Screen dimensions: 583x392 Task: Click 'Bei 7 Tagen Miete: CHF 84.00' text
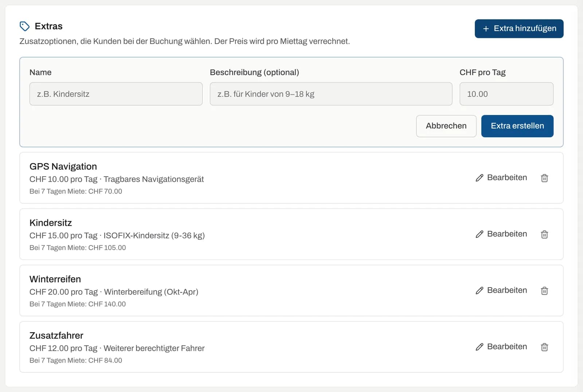76,361
